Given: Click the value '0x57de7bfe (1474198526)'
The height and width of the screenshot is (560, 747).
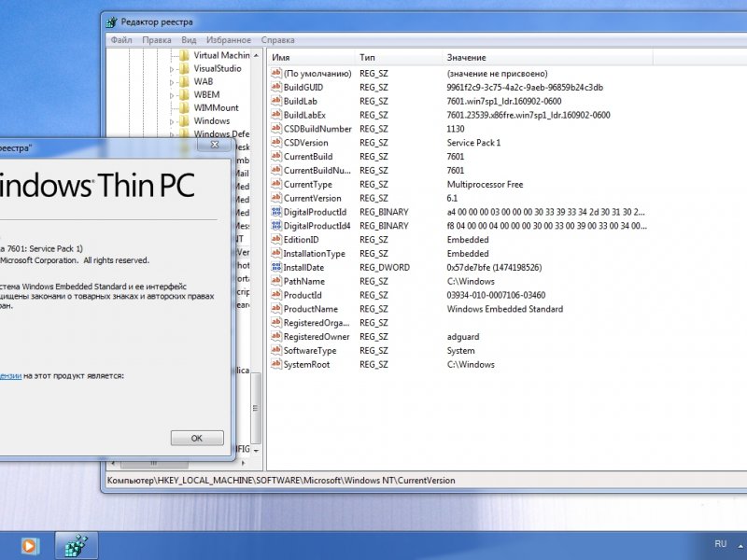Looking at the screenshot, I should tap(494, 267).
